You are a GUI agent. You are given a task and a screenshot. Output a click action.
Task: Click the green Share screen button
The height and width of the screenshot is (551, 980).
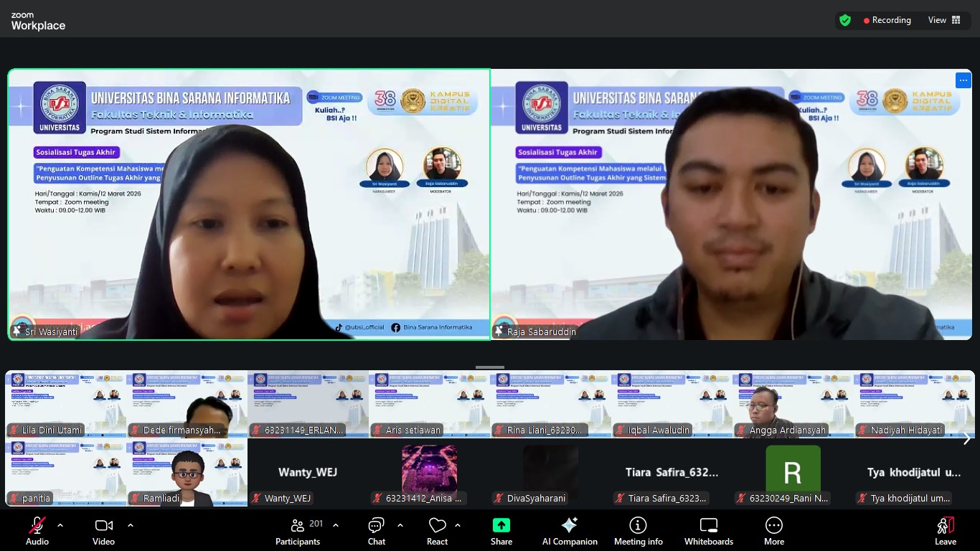tap(501, 531)
